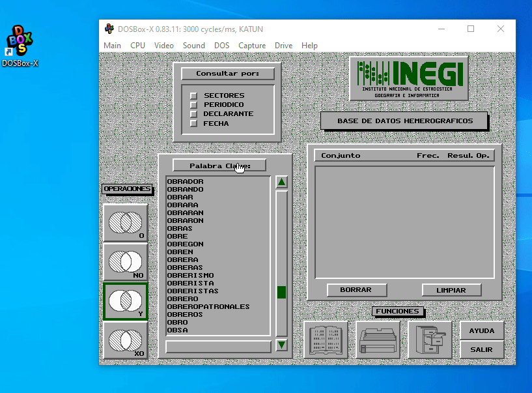532x393 pixels.
Task: Open the Help menu
Action: pyautogui.click(x=309, y=46)
